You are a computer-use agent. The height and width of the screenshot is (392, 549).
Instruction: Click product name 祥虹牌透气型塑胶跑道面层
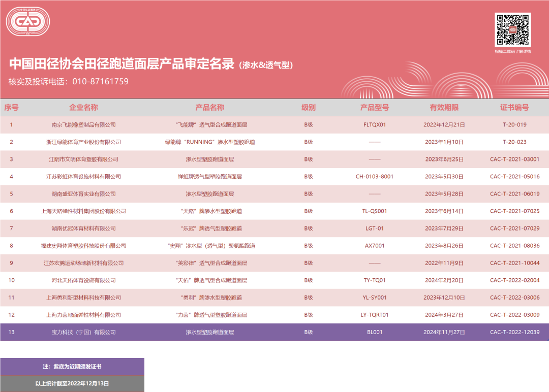pyautogui.click(x=210, y=177)
